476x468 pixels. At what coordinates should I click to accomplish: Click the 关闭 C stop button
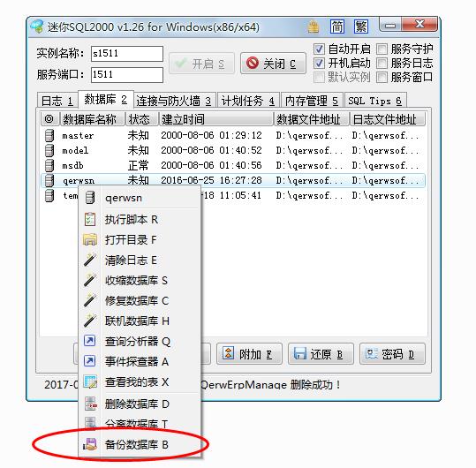pyautogui.click(x=273, y=64)
